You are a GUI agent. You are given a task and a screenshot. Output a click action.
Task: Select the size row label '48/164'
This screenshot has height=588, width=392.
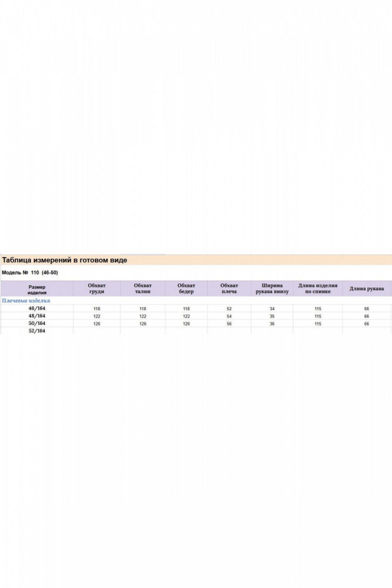pos(37,316)
